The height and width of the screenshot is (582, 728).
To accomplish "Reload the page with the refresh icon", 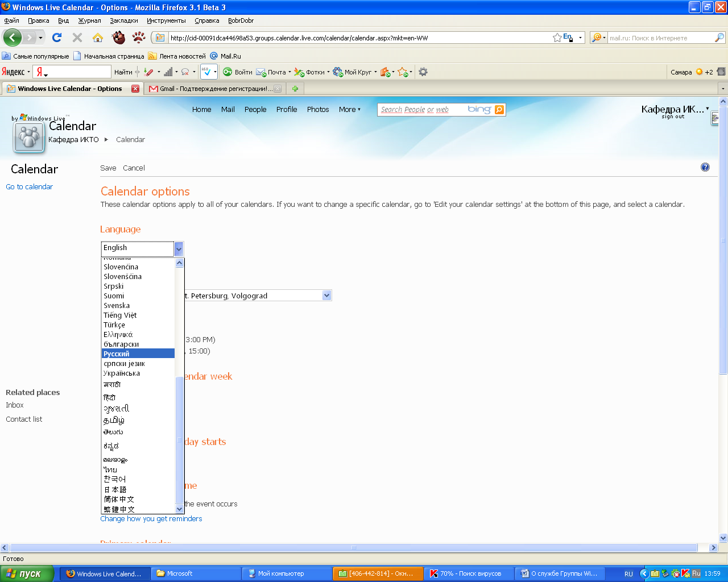I will point(57,38).
